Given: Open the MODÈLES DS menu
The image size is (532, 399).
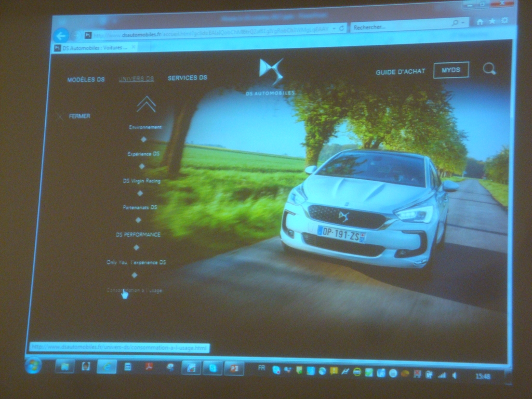Looking at the screenshot, I should click(86, 79).
